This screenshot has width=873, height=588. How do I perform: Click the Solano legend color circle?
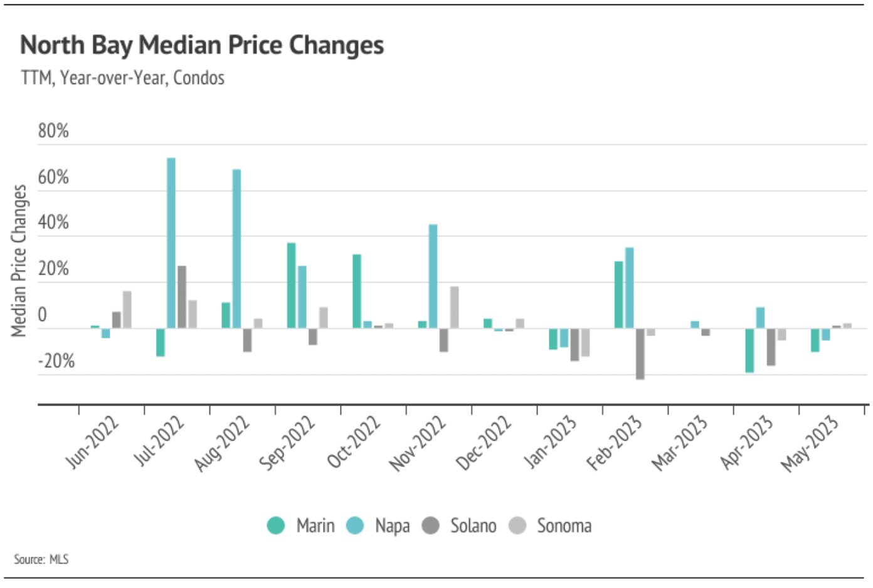(431, 525)
